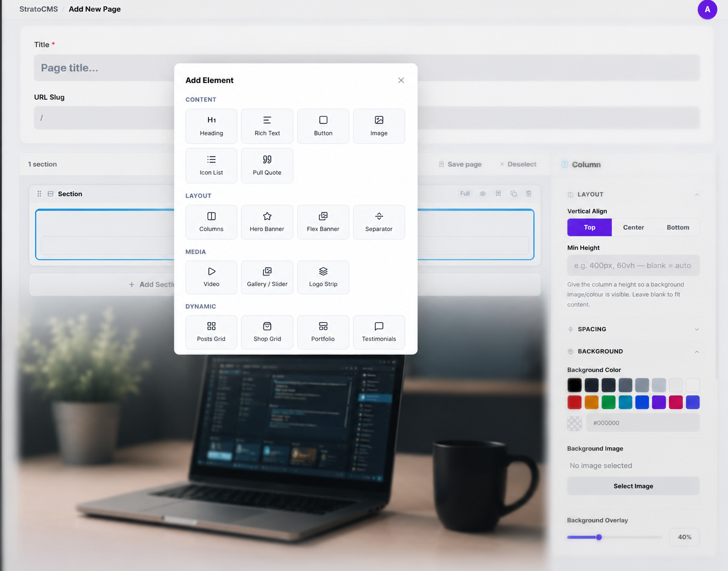The image size is (728, 571).
Task: Select the Flex Banner element
Action: tap(323, 222)
